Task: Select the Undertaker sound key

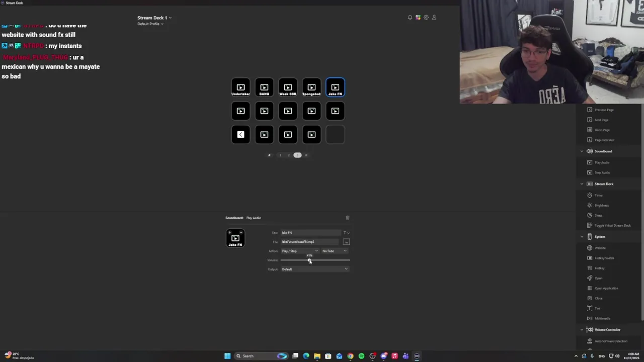Action: point(240,87)
